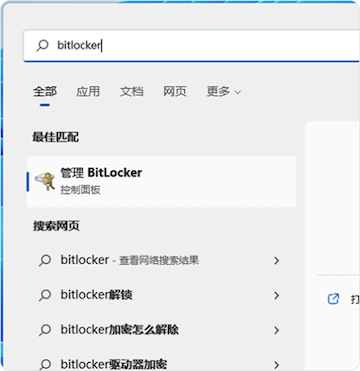Viewport: 360px width, 371px height.
Task: Select bitlocker加密怎么解除 search suggestion
Action: click(161, 330)
